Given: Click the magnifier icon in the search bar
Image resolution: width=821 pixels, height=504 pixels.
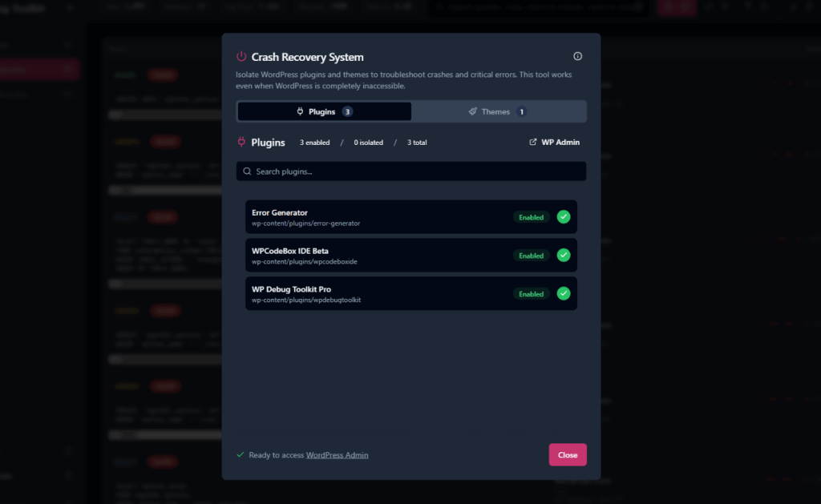Looking at the screenshot, I should pyautogui.click(x=246, y=171).
